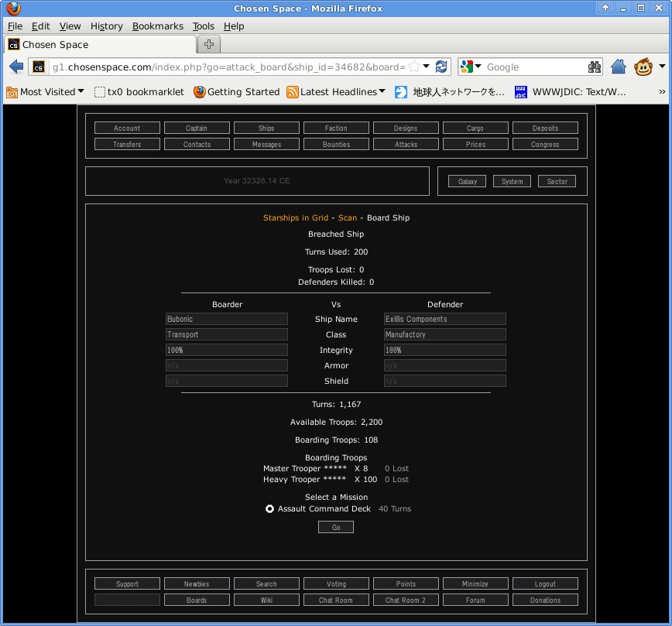Open the Bookmarks menu

point(158,26)
